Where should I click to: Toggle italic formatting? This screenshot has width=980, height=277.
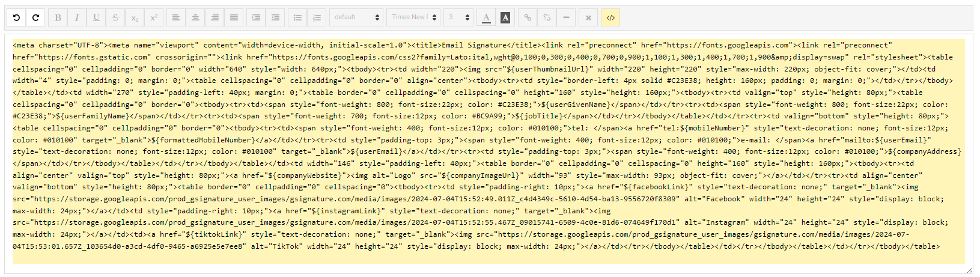[77, 17]
